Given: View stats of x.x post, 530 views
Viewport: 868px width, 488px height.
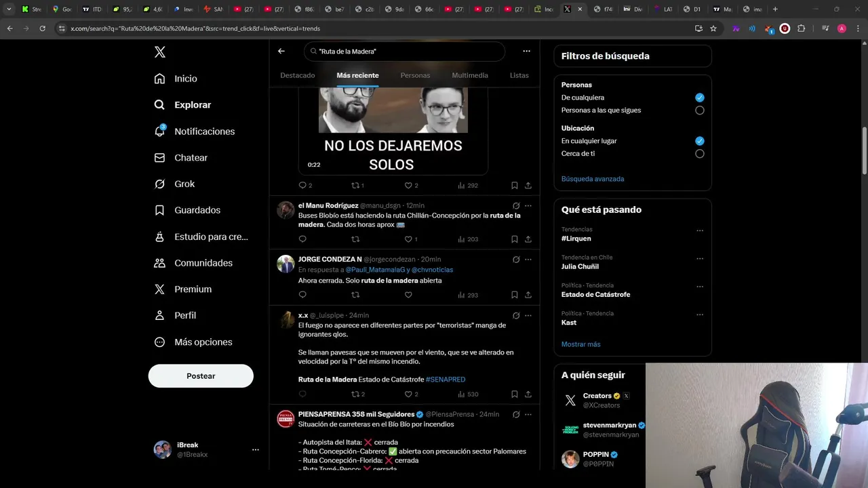Looking at the screenshot, I should (468, 394).
